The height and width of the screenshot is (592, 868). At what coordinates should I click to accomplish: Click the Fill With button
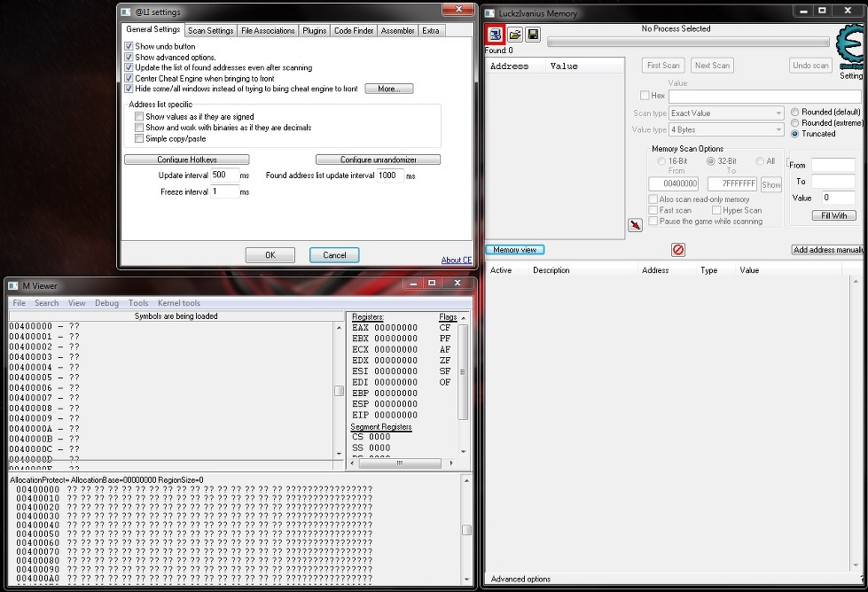834,215
